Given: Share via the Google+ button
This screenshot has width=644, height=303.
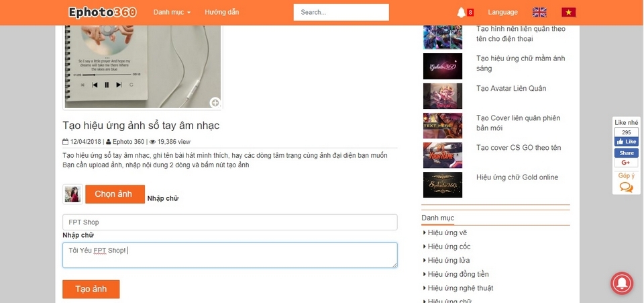Looking at the screenshot, I should 627,163.
